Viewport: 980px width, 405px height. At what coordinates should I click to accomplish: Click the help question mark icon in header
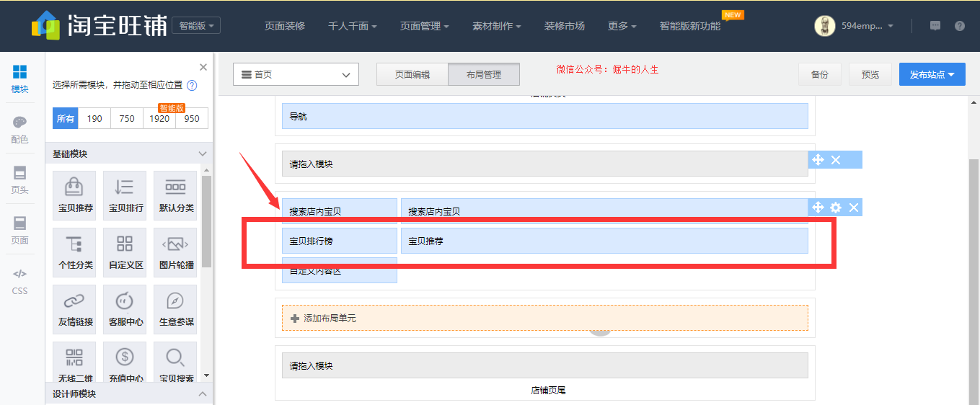(959, 26)
